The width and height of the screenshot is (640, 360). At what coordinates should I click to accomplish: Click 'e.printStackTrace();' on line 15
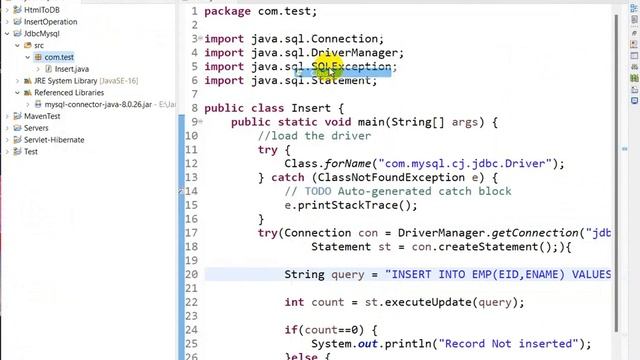351,205
